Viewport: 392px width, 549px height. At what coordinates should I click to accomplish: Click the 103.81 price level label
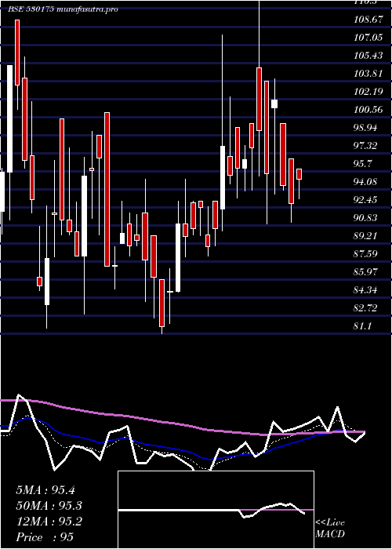pyautogui.click(x=368, y=74)
